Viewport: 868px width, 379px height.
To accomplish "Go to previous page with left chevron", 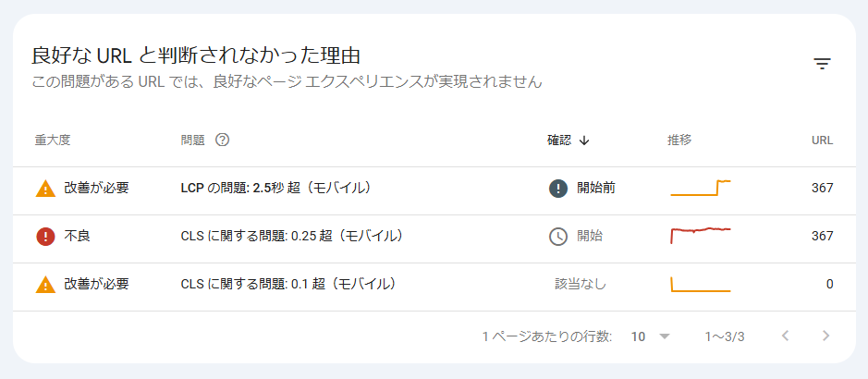I will click(785, 336).
